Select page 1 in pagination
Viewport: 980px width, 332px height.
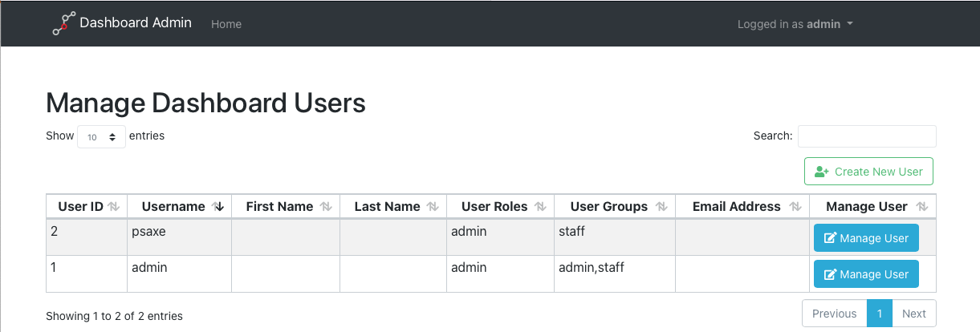[880, 314]
